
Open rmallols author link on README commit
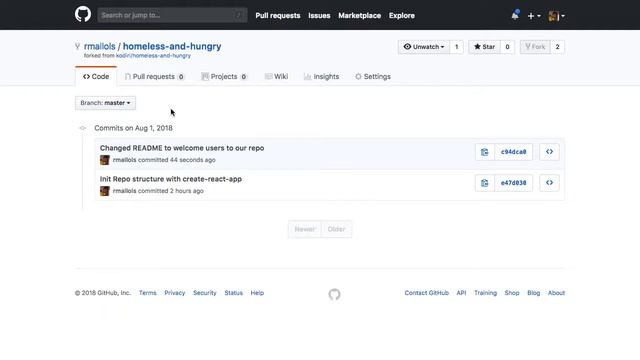coord(124,160)
